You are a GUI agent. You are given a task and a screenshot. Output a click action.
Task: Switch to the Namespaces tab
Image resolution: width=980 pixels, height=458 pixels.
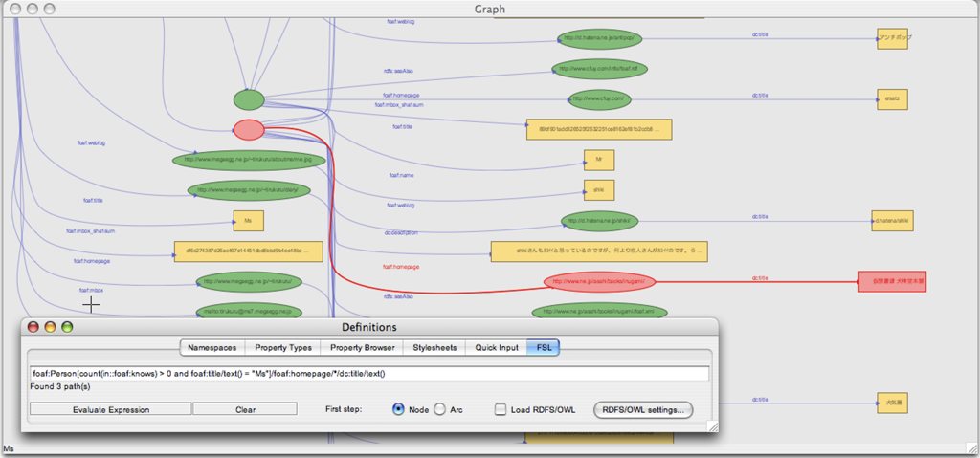[x=212, y=348]
